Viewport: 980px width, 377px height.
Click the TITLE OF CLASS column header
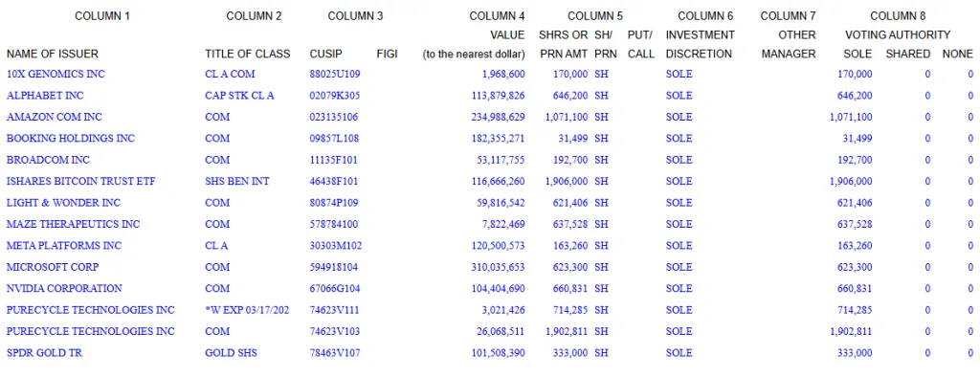[248, 54]
